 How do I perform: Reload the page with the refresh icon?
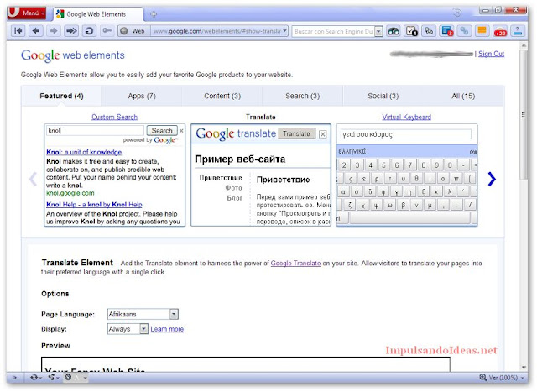89,31
